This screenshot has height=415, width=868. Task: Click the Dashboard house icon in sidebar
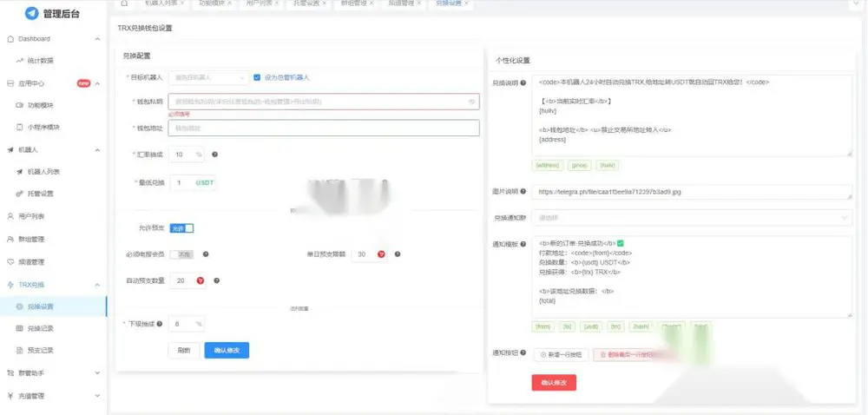(10, 39)
